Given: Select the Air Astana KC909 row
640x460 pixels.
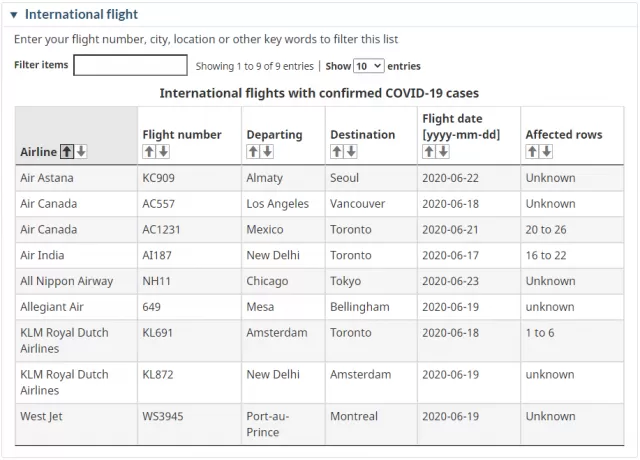Looking at the screenshot, I should coord(319,178).
